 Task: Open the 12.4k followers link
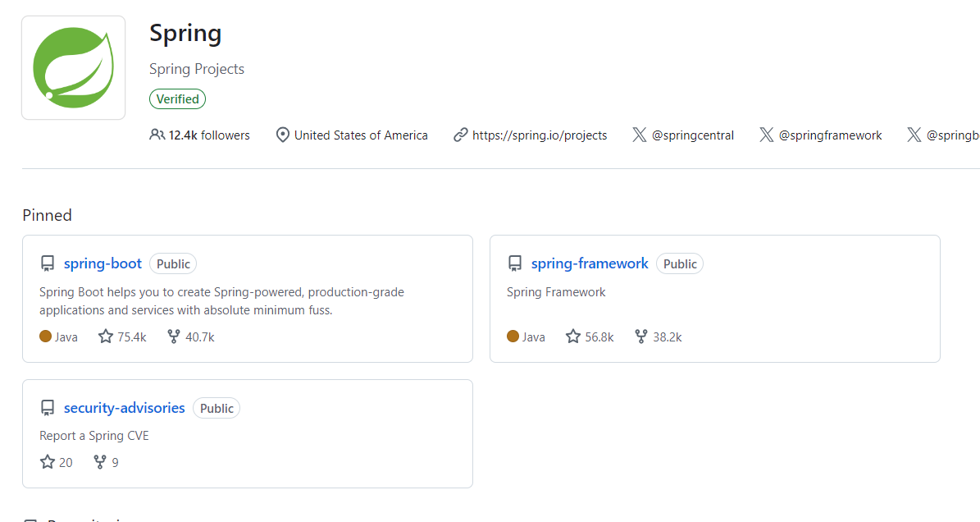tap(209, 135)
